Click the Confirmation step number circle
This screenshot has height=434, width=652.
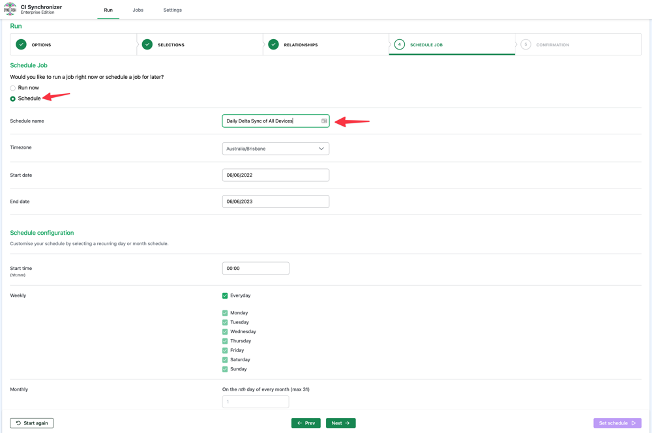tap(526, 44)
